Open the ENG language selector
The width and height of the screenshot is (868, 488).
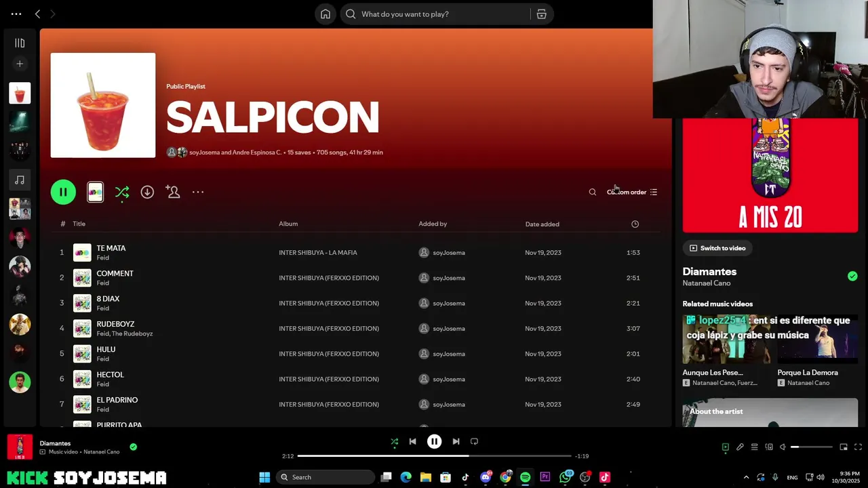tap(792, 478)
